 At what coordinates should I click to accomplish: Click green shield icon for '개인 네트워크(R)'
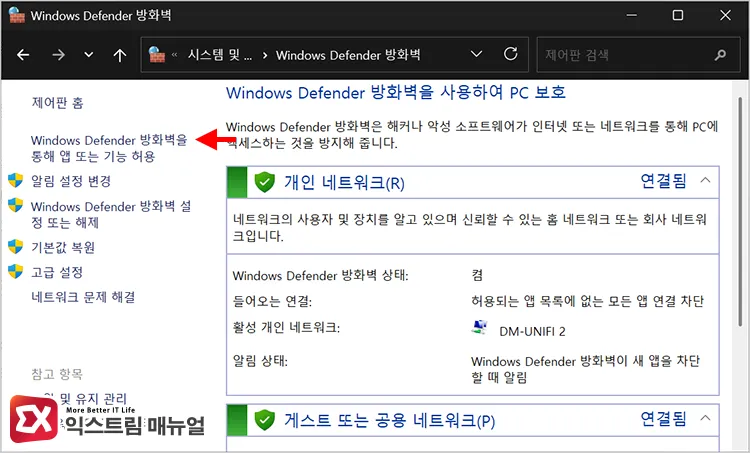click(x=264, y=182)
